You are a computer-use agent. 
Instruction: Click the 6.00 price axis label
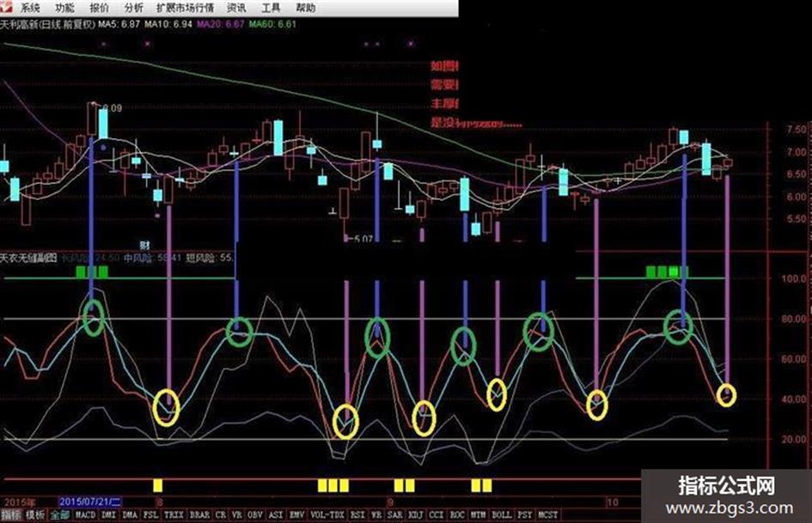click(797, 198)
